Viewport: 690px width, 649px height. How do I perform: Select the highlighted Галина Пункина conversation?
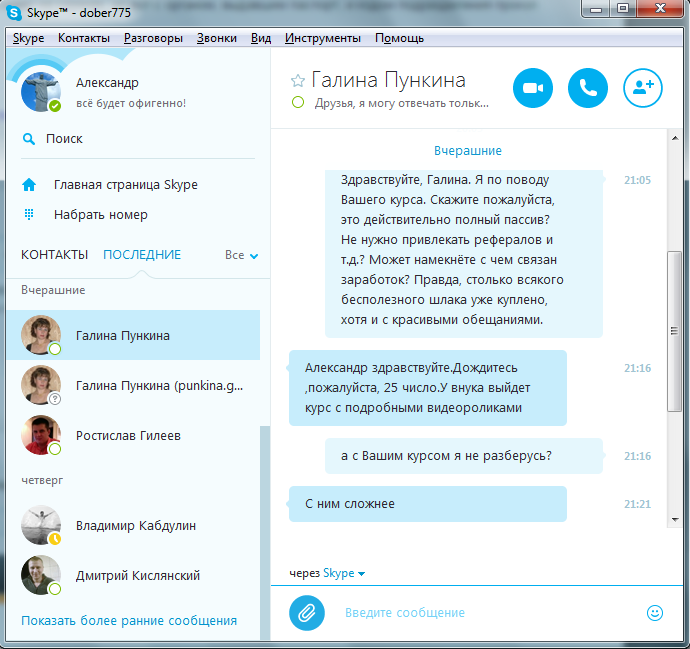(x=133, y=335)
